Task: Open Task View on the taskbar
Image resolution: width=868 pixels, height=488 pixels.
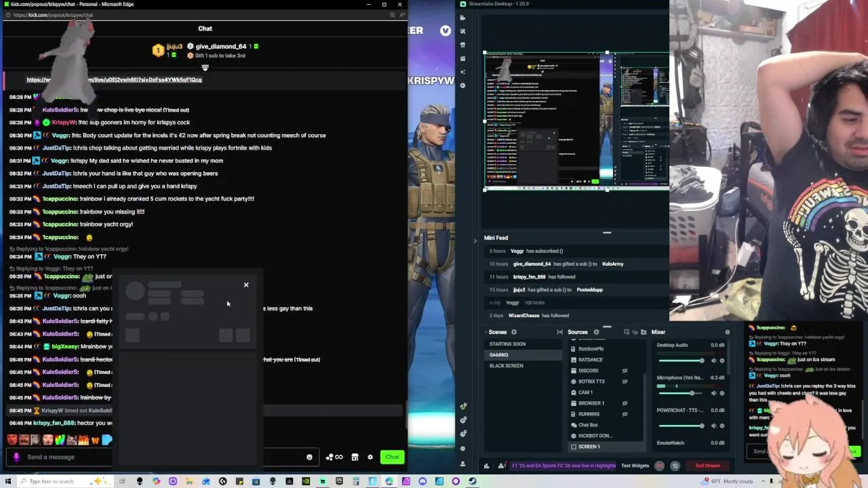Action: [123, 481]
